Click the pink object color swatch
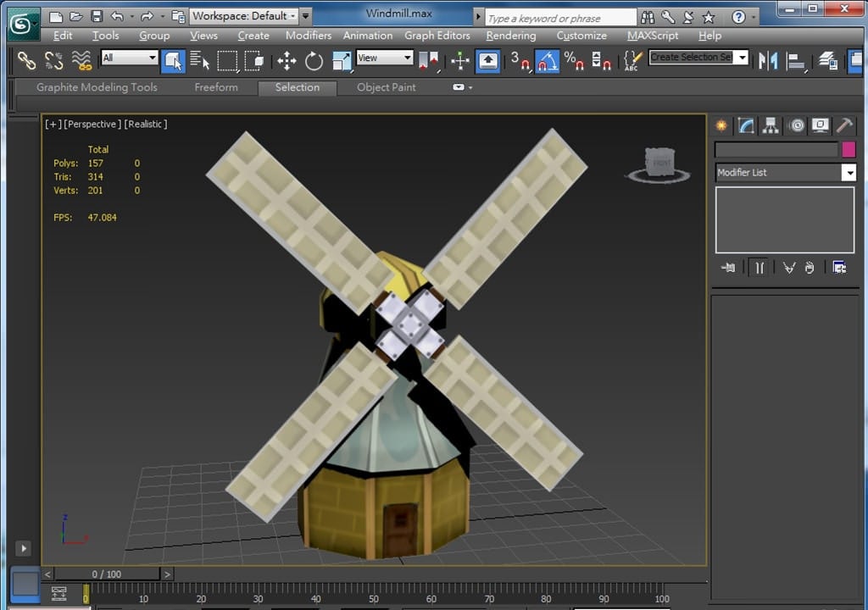Image resolution: width=868 pixels, height=610 pixels. [x=849, y=149]
